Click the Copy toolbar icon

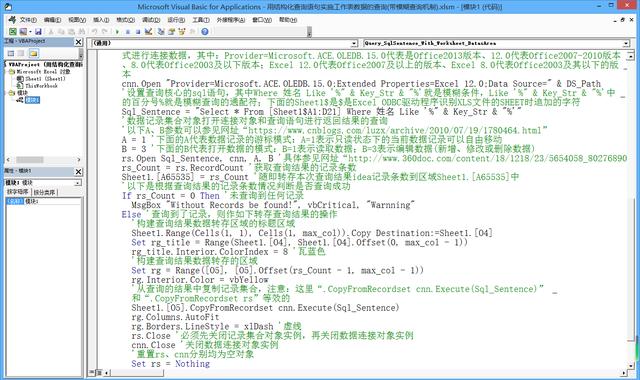pyautogui.click(x=61, y=31)
